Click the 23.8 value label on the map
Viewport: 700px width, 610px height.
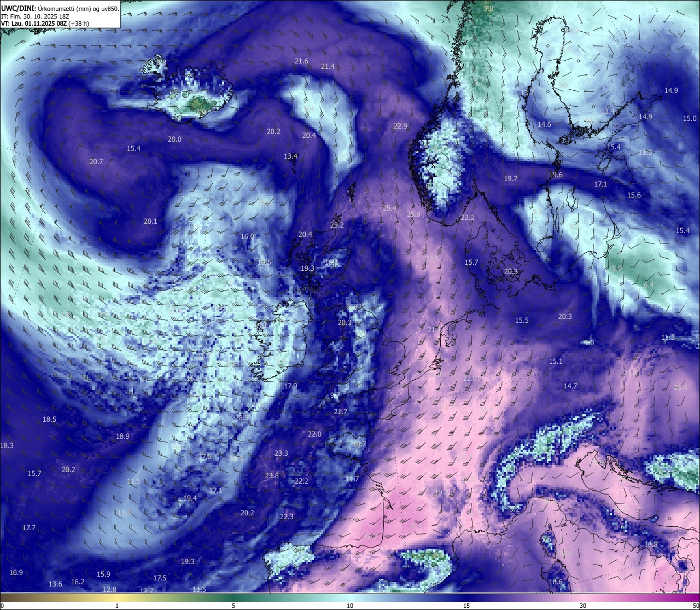pos(272,476)
